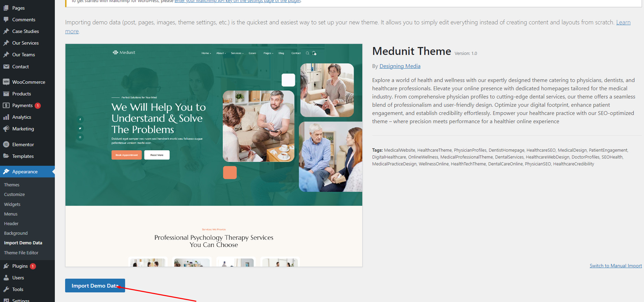
Task: Click the Tools wrench icon
Action: (x=6, y=289)
